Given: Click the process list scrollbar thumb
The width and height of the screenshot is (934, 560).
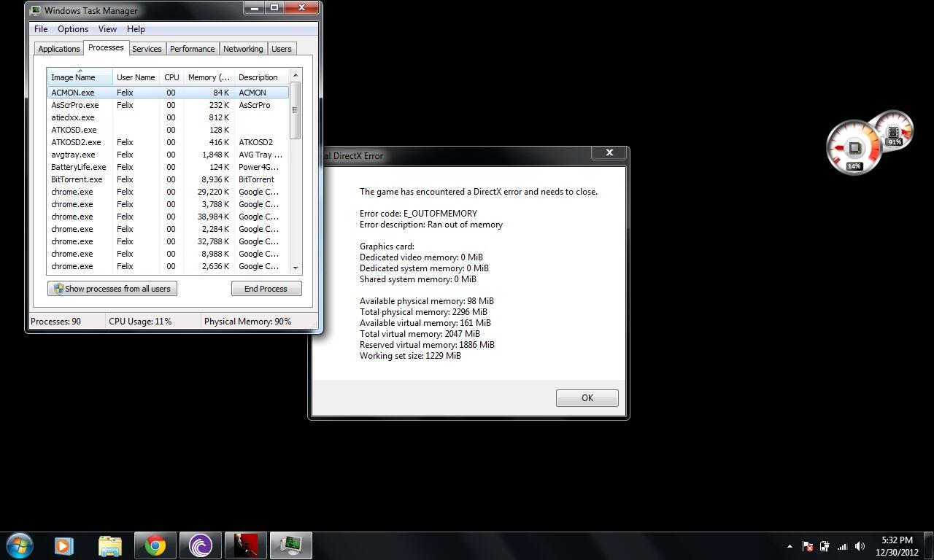Looking at the screenshot, I should click(x=296, y=110).
